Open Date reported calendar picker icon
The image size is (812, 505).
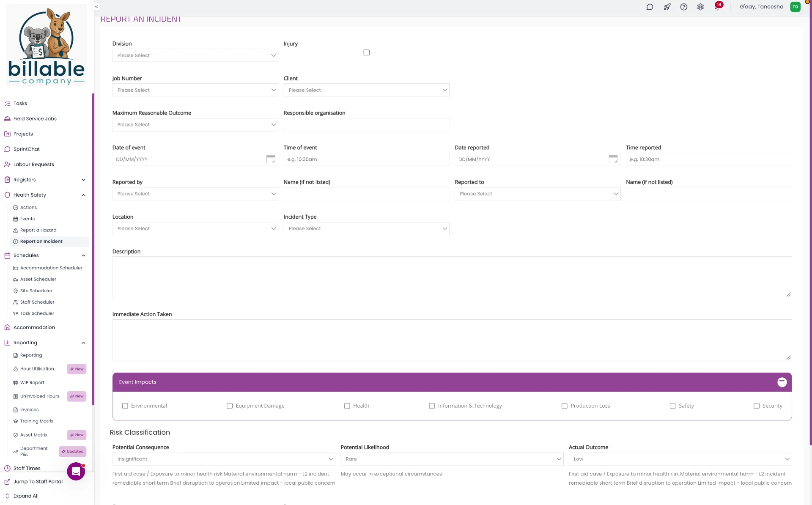613,159
